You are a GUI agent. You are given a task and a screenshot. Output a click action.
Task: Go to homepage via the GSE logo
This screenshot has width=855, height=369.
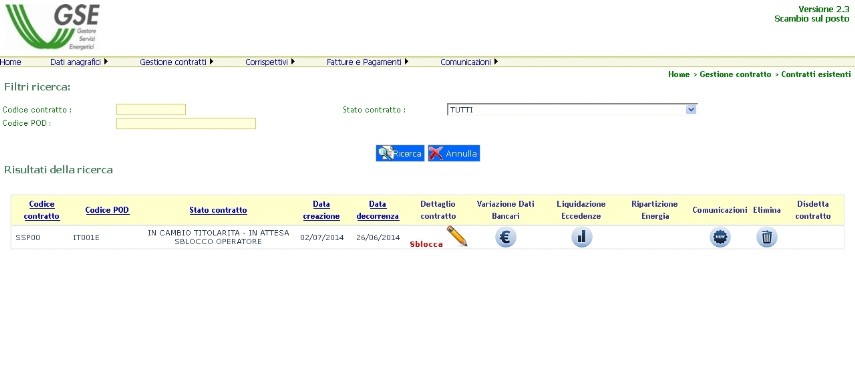(52, 26)
